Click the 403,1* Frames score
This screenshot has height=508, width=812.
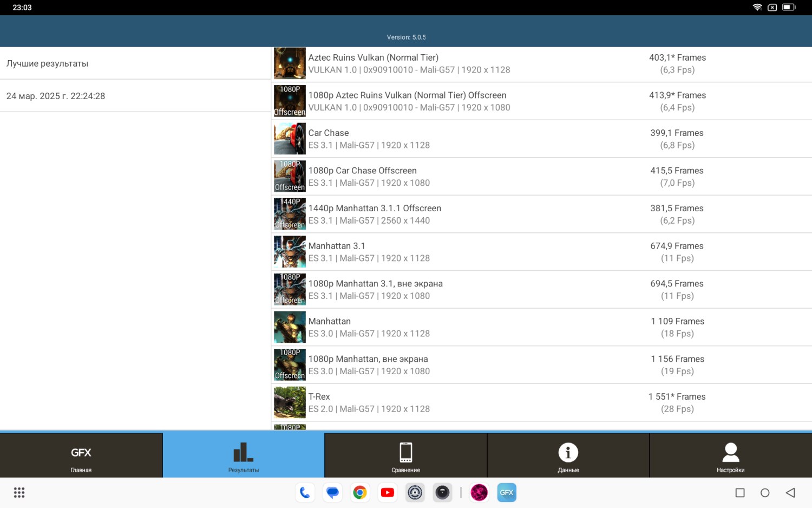tap(677, 57)
